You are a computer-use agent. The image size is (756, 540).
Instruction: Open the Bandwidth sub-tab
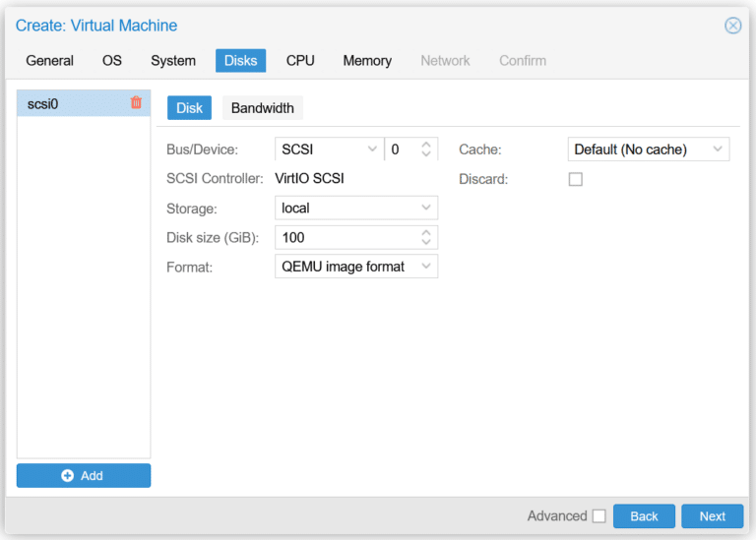(x=262, y=108)
